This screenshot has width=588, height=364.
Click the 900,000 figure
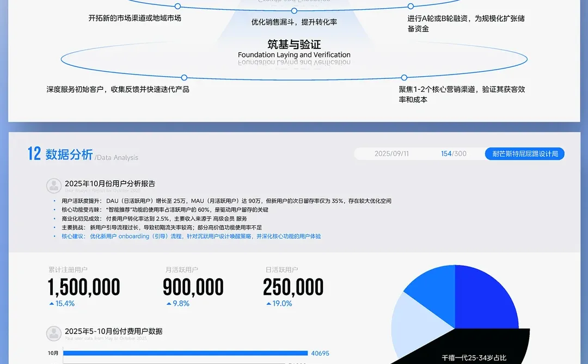pyautogui.click(x=193, y=287)
